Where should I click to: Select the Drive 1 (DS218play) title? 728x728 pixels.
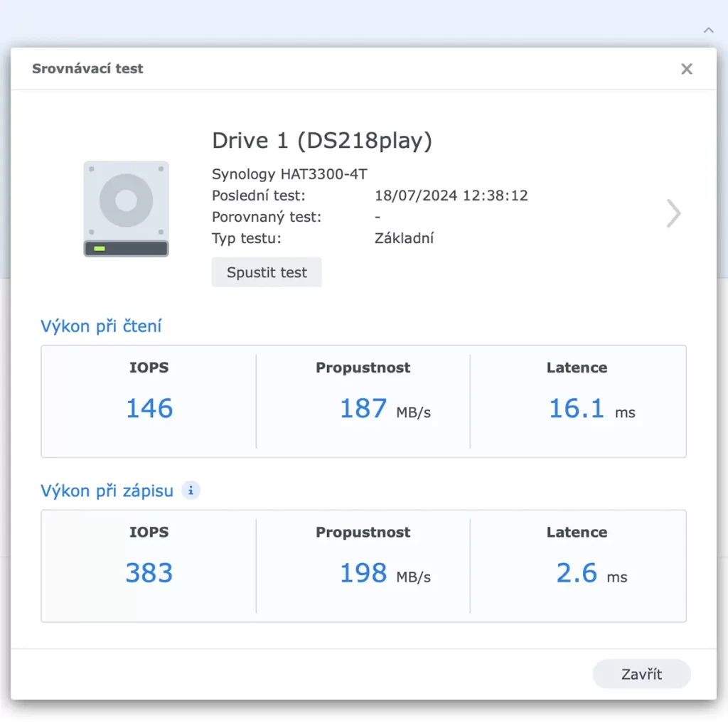coord(322,140)
